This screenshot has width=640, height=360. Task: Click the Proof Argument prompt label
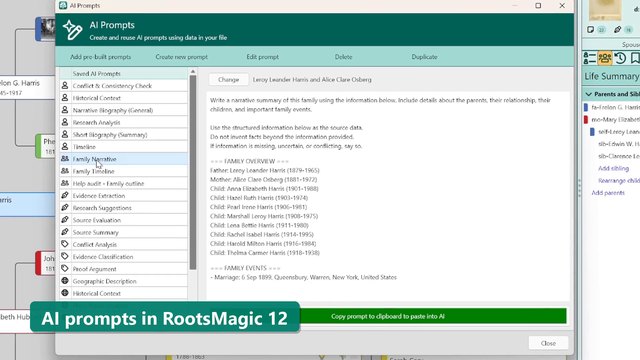pos(94,269)
